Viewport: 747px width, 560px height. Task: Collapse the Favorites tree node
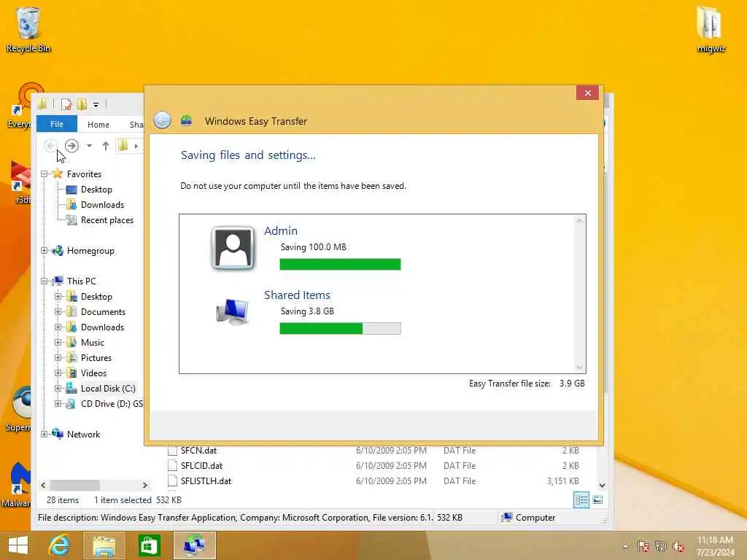[44, 174]
